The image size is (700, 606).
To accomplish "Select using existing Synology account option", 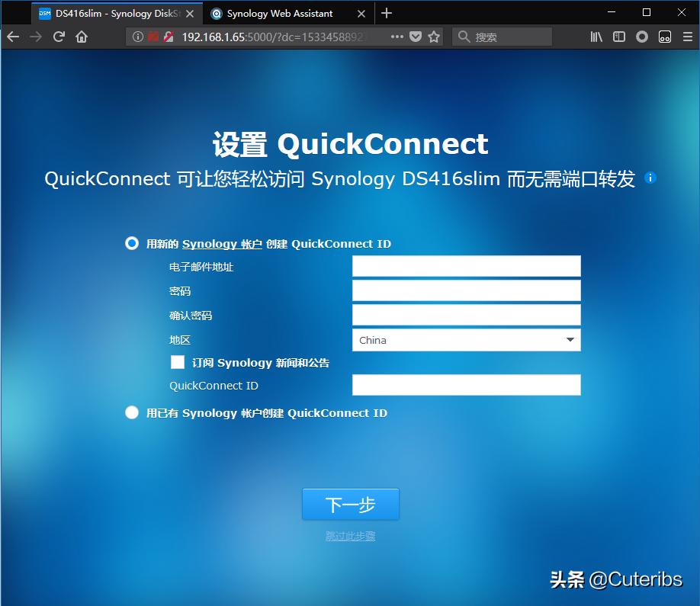I will [131, 412].
